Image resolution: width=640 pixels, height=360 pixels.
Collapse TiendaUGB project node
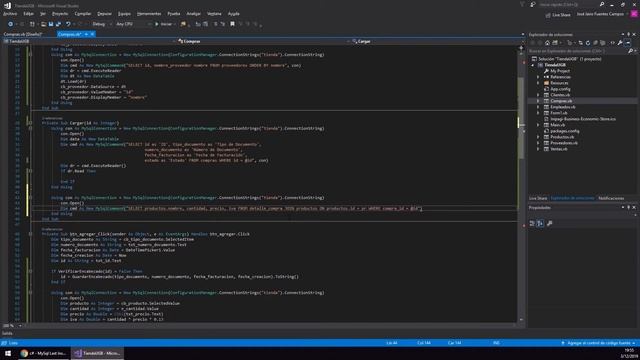coord(533,65)
